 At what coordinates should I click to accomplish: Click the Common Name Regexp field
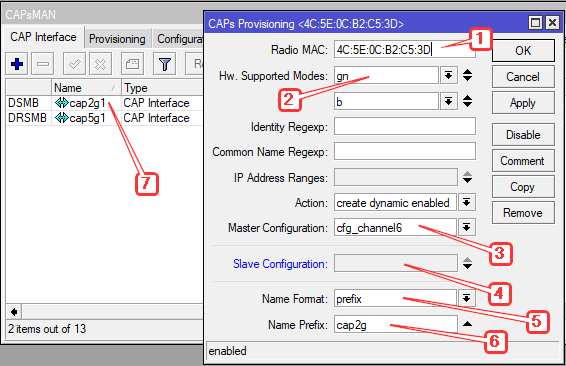(405, 151)
